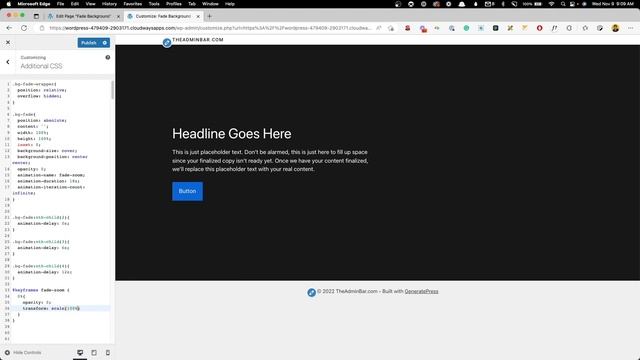Click the transform: scale line in editor
Screen dimensions: 640x360
click(51, 309)
